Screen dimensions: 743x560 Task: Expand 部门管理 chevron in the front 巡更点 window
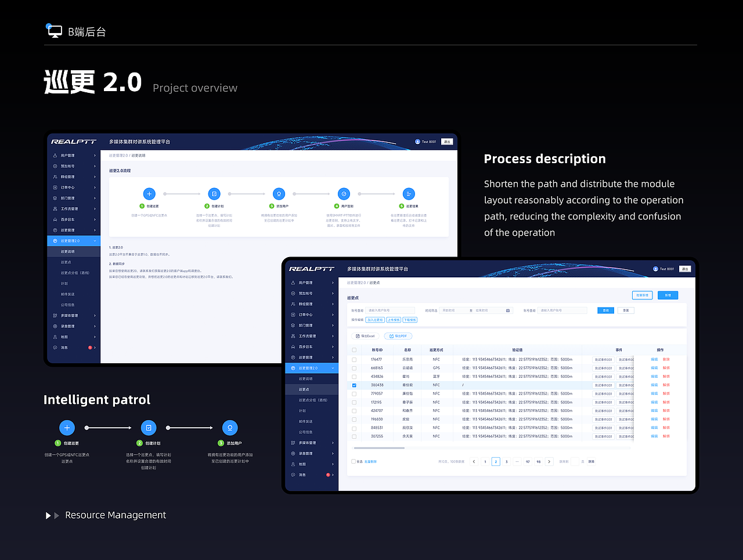[333, 326]
